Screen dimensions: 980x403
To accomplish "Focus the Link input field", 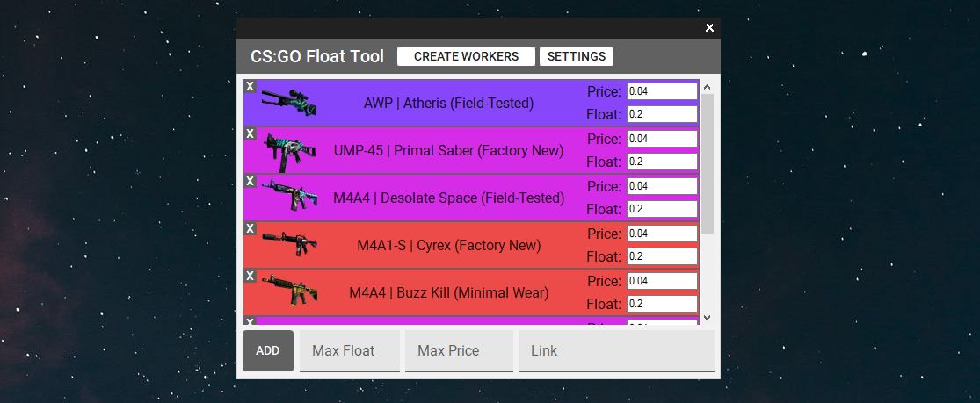I will click(616, 350).
